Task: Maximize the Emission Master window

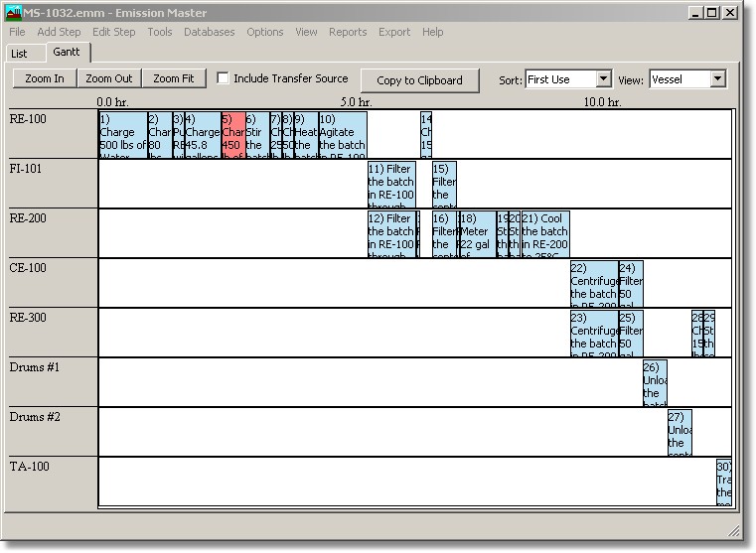Action: pos(712,13)
